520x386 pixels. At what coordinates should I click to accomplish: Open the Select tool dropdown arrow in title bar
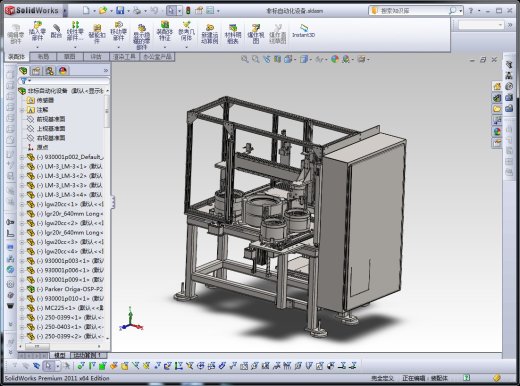[180, 11]
